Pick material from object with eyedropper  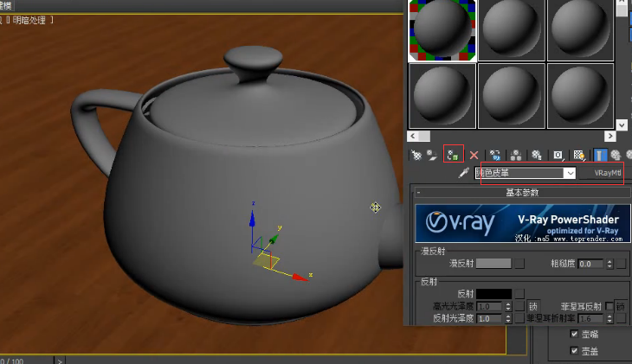464,173
